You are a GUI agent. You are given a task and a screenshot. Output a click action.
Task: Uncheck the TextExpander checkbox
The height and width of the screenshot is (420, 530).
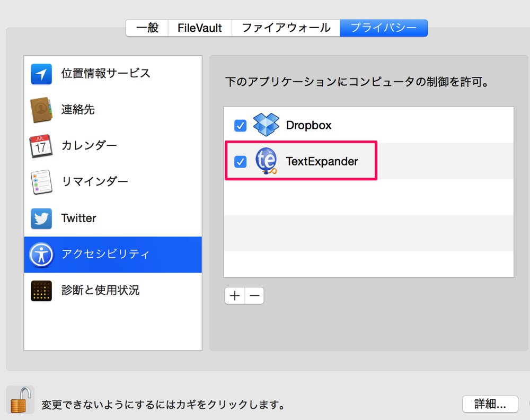(240, 162)
